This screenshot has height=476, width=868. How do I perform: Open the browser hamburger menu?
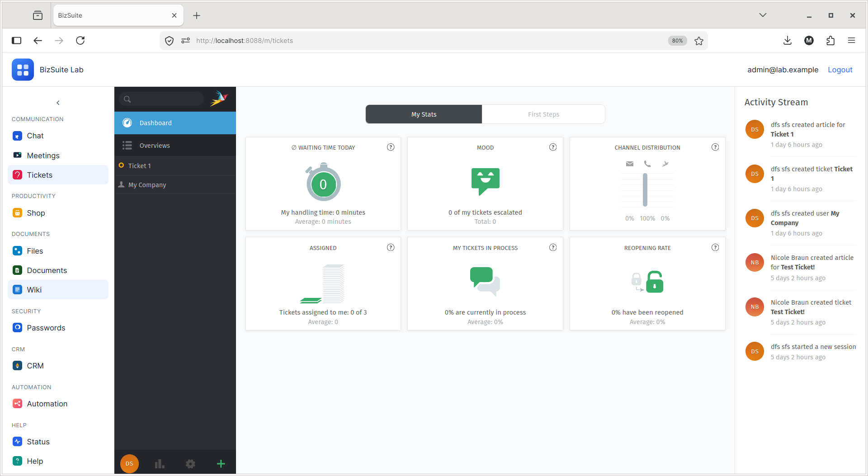pyautogui.click(x=851, y=41)
